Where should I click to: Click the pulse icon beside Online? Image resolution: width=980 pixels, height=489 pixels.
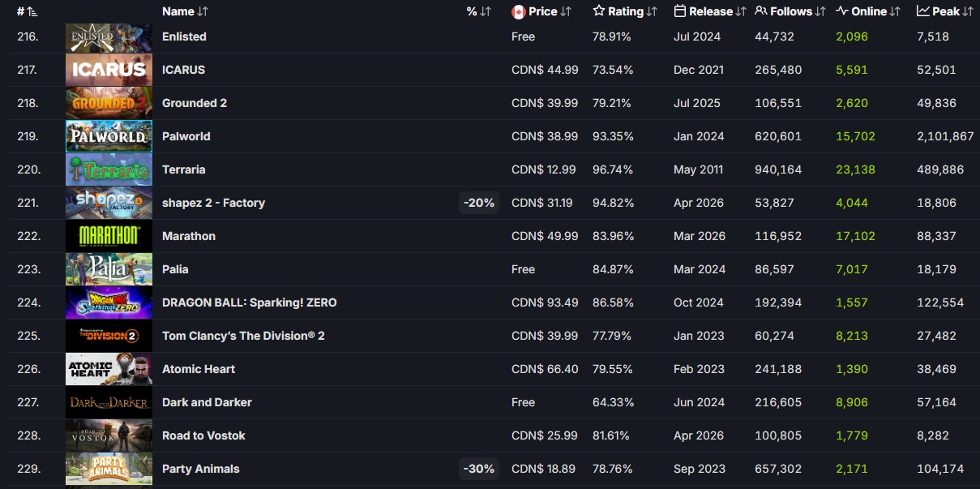842,11
